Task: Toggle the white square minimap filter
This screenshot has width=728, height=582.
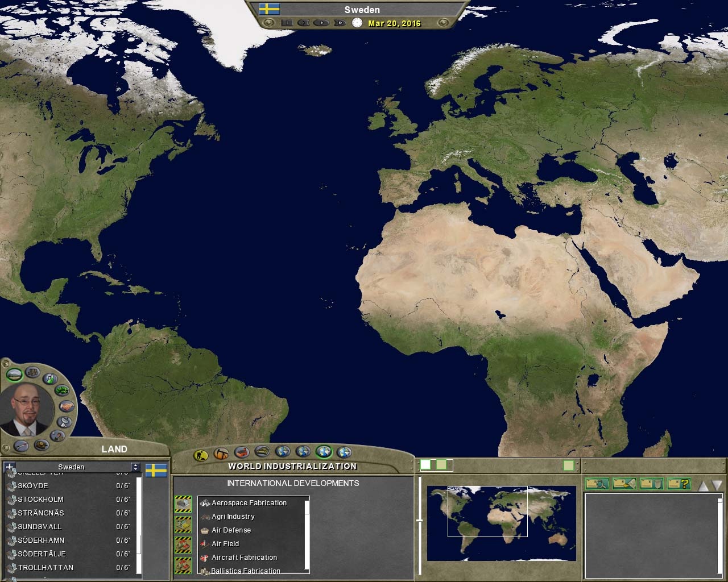Action: 425,465
